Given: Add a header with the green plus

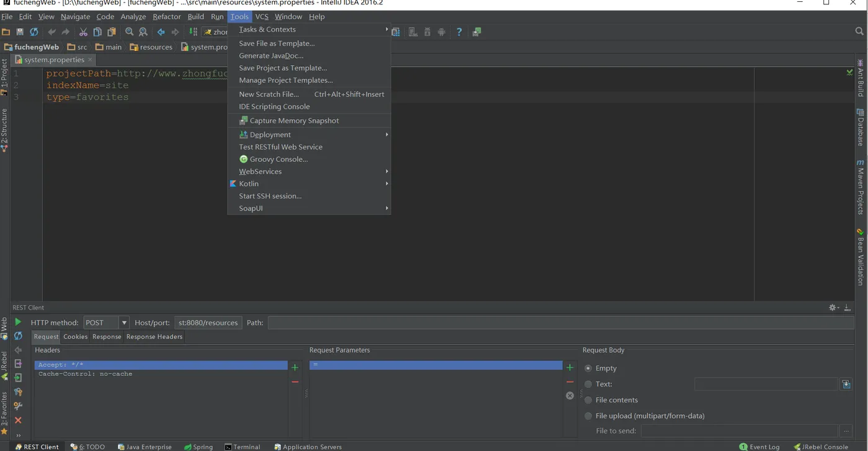Looking at the screenshot, I should 294,368.
